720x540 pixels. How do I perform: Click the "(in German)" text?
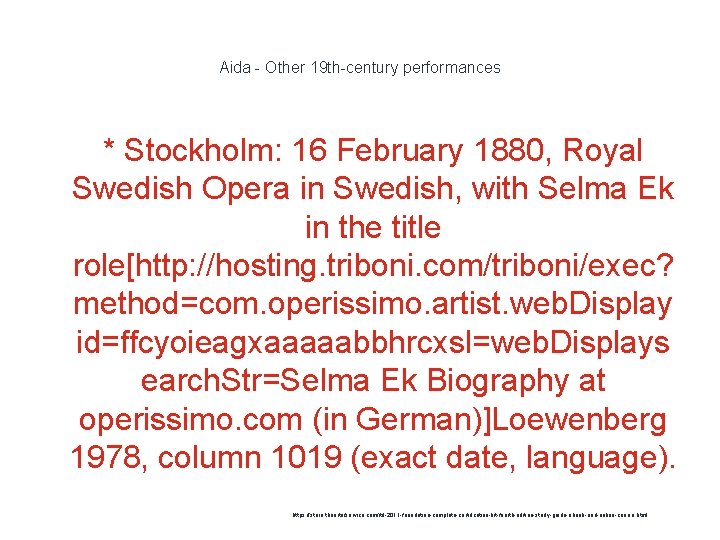(x=398, y=420)
